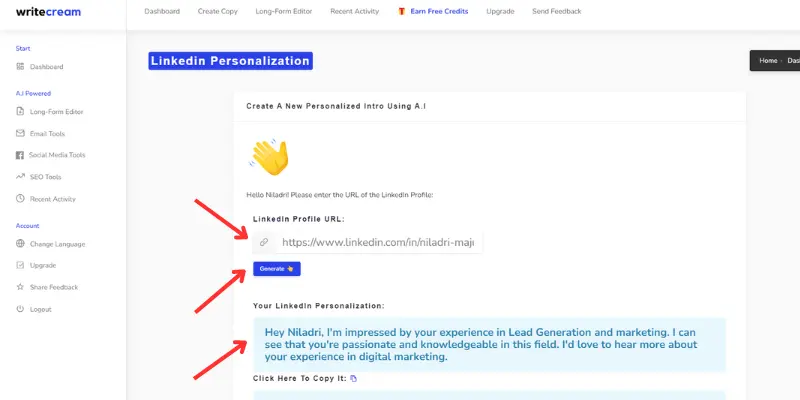This screenshot has height=400, width=800.
Task: Click the copy icon next to Click Here To Copy It
Action: pos(354,379)
